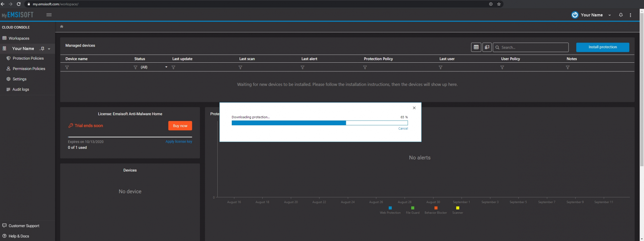
Task: Open the column chooser icon
Action: [487, 47]
